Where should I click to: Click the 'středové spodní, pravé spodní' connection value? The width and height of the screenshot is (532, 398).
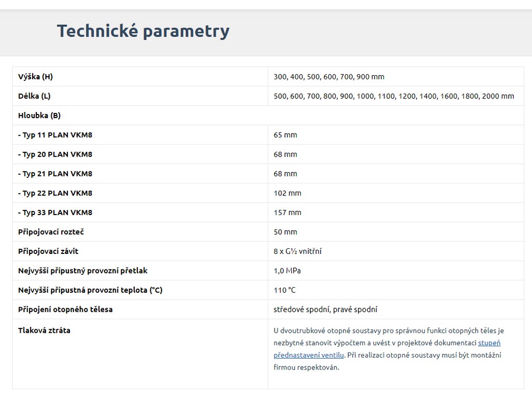325,309
